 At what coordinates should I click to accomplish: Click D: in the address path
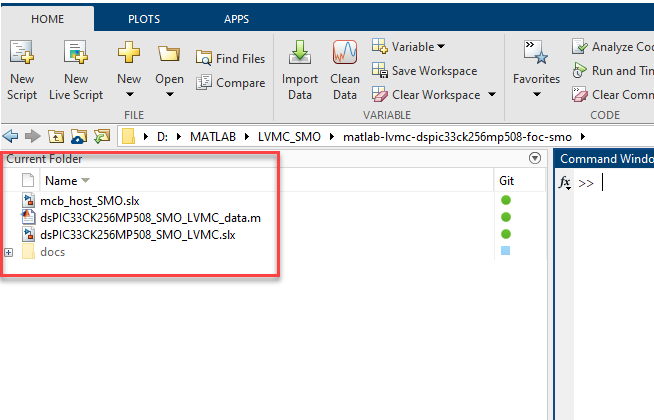[162, 137]
